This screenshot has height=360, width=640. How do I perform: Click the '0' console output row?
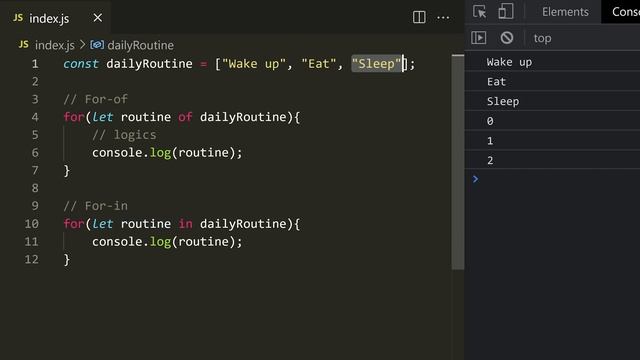click(552, 121)
